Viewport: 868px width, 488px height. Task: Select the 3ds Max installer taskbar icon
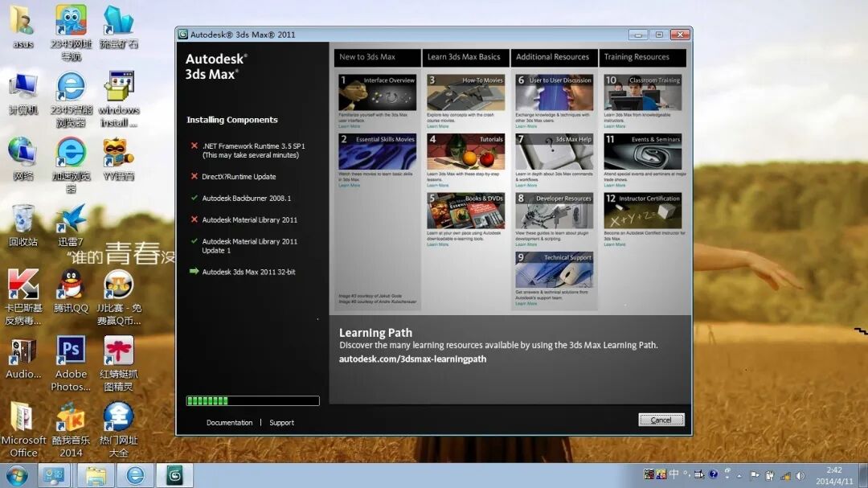click(x=175, y=475)
